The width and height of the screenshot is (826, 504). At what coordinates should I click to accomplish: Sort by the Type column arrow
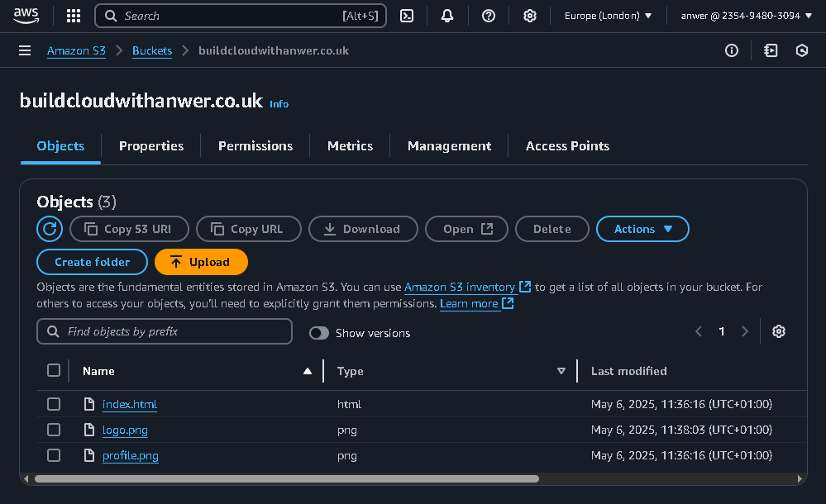(x=561, y=371)
